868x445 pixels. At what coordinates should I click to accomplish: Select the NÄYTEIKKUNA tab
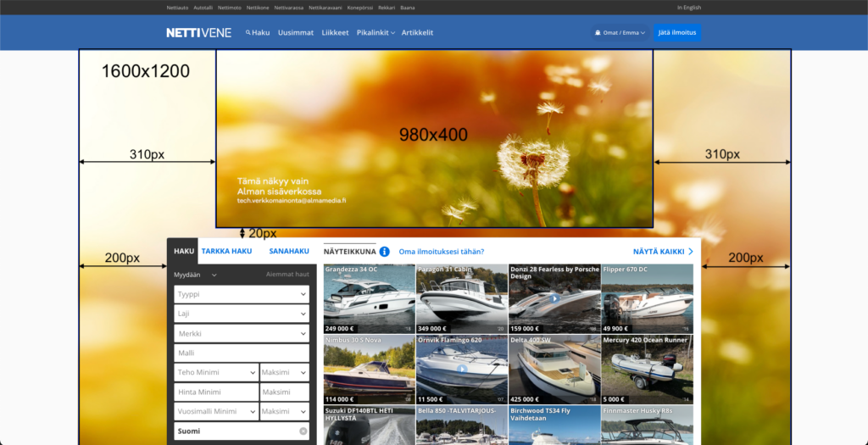(349, 252)
